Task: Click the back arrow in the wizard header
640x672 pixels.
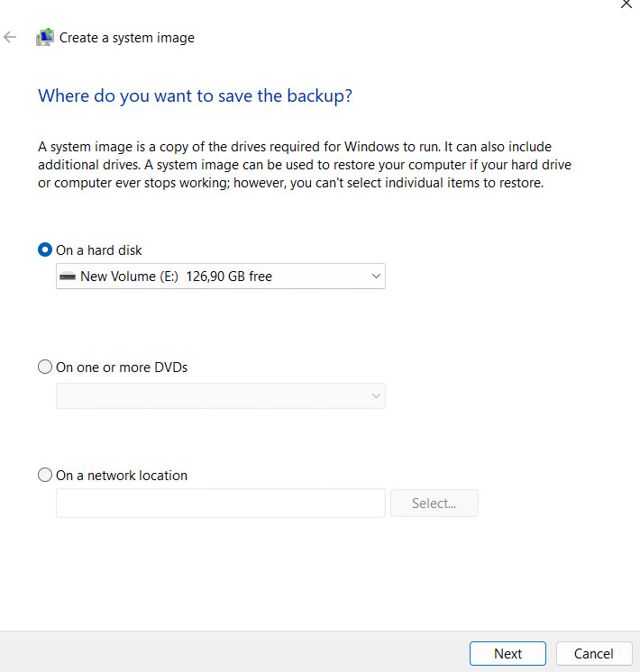Action: tap(11, 38)
